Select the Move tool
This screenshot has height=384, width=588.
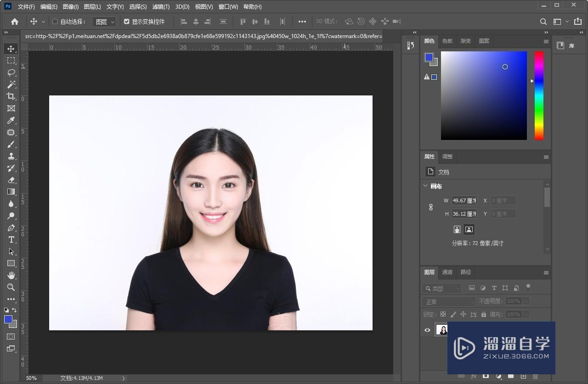click(11, 49)
